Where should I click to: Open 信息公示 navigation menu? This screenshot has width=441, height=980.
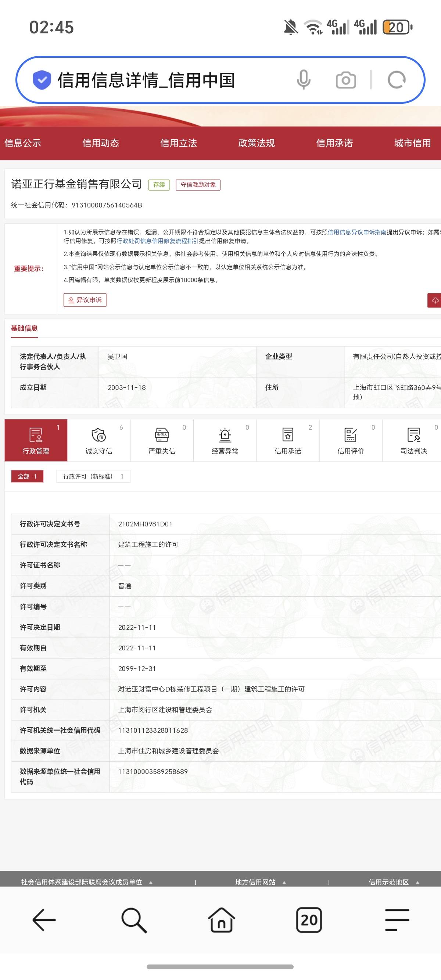[23, 143]
